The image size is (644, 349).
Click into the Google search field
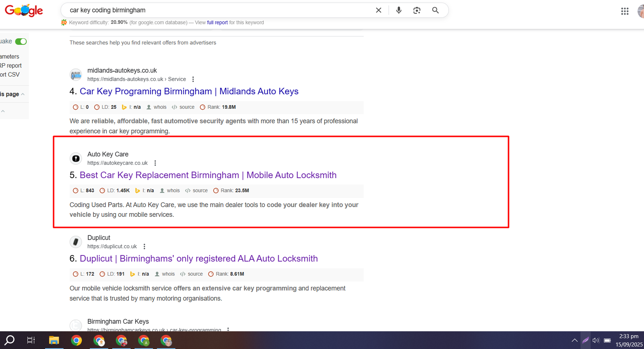tap(217, 10)
